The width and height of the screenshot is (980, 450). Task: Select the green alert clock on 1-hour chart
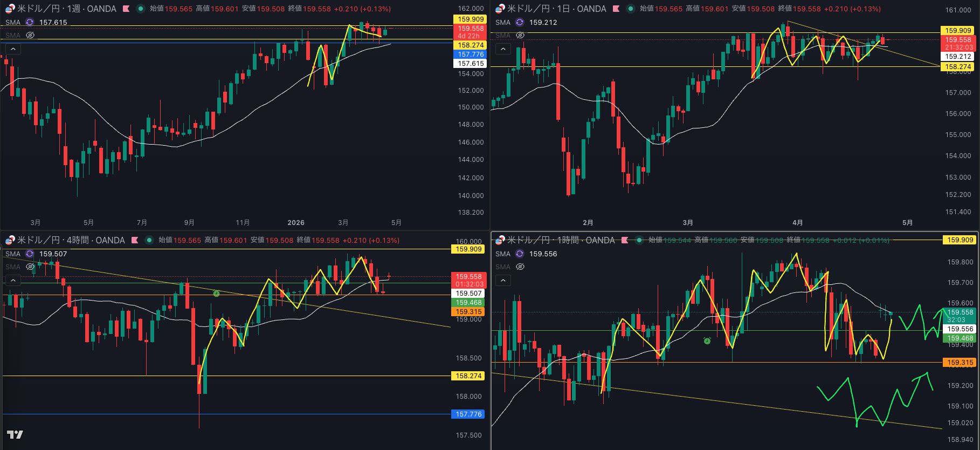[x=707, y=340]
